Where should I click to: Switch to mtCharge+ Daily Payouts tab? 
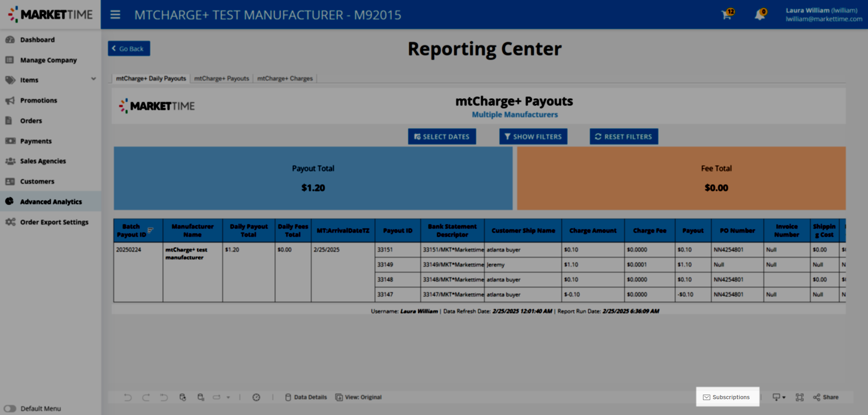[151, 78]
